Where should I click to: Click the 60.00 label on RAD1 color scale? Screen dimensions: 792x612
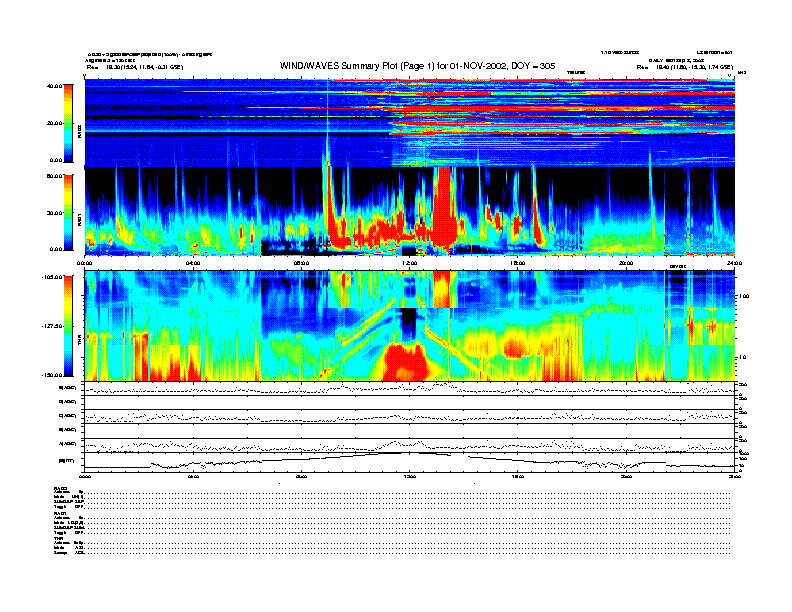[55, 176]
